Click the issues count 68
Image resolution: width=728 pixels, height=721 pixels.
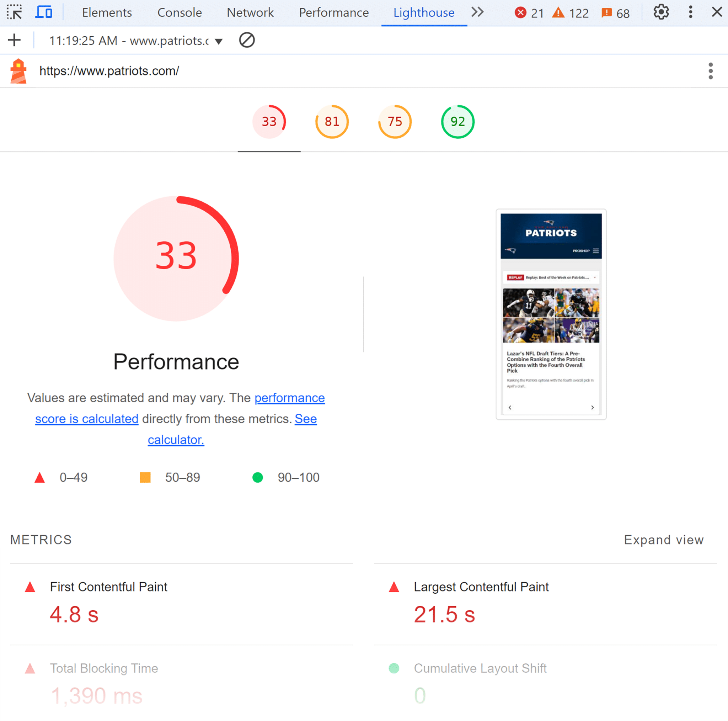pos(615,13)
